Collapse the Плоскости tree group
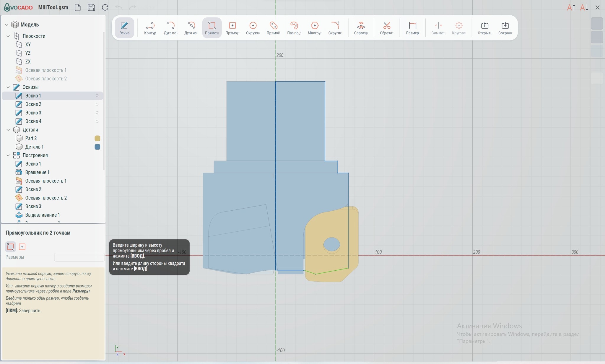605x364 pixels. coord(8,36)
